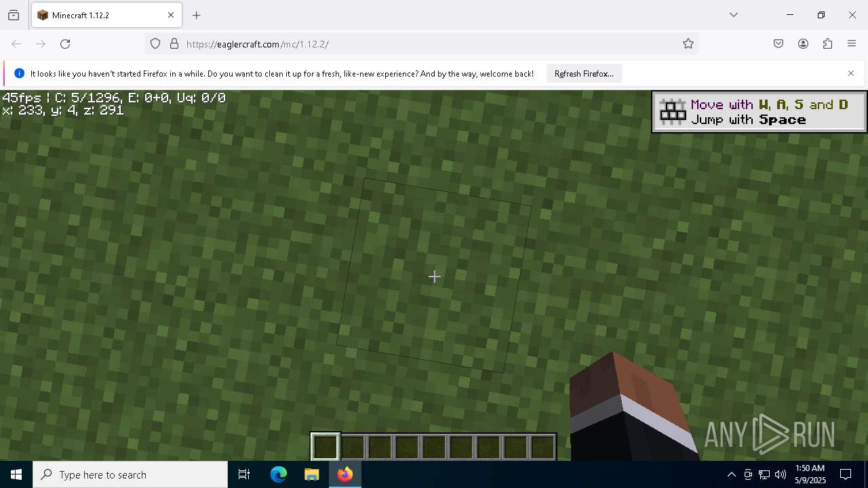Reload the current page
The width and height of the screenshot is (868, 488).
(x=65, y=44)
